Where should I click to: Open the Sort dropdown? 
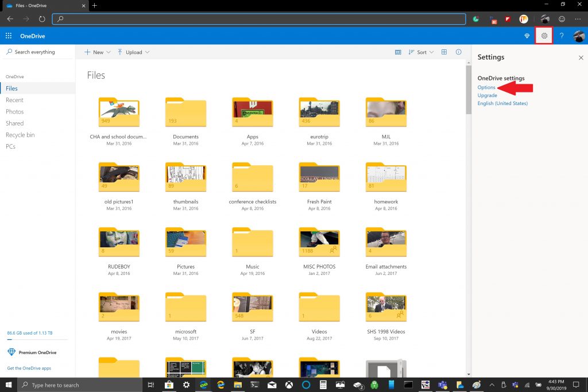(x=421, y=52)
